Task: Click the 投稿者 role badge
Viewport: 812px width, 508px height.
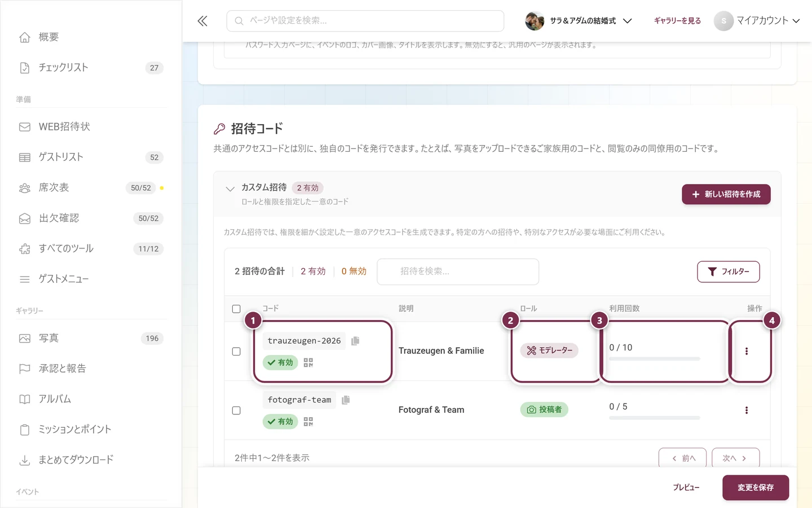Action: (x=544, y=410)
